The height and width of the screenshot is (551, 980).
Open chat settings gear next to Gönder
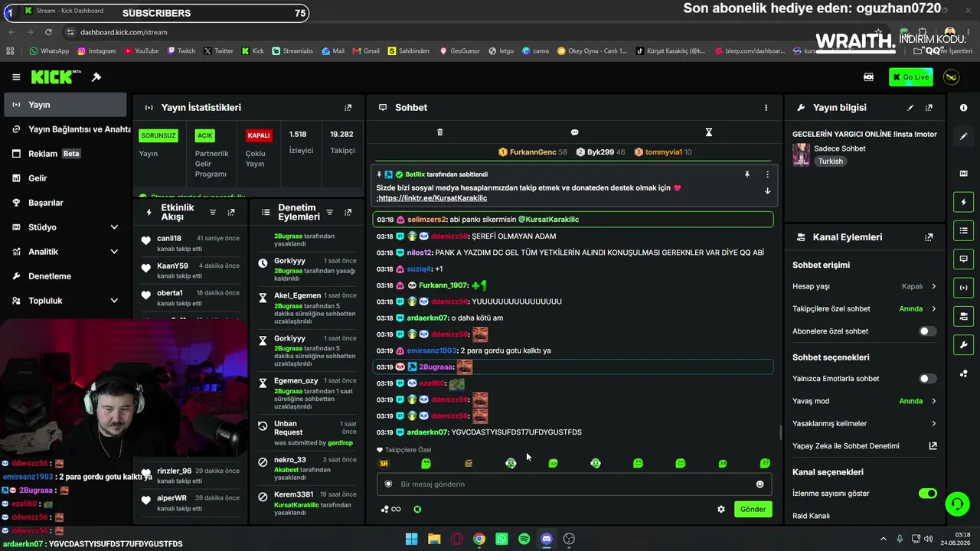point(720,510)
